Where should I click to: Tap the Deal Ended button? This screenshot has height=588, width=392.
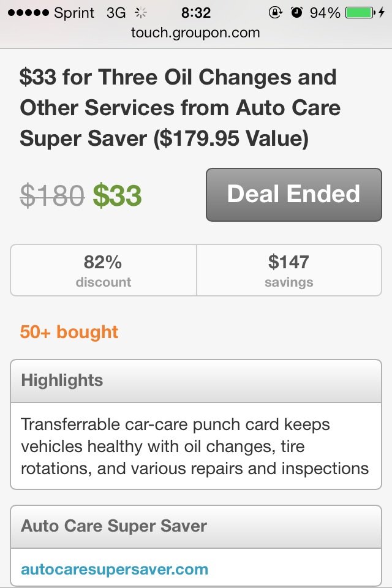click(294, 194)
